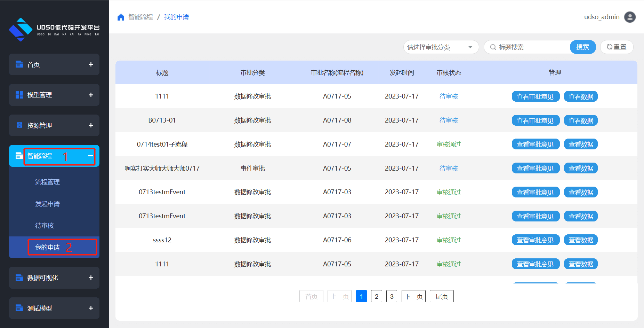Click the 数据可视化 sidebar icon
644x328 pixels.
[x=19, y=278]
